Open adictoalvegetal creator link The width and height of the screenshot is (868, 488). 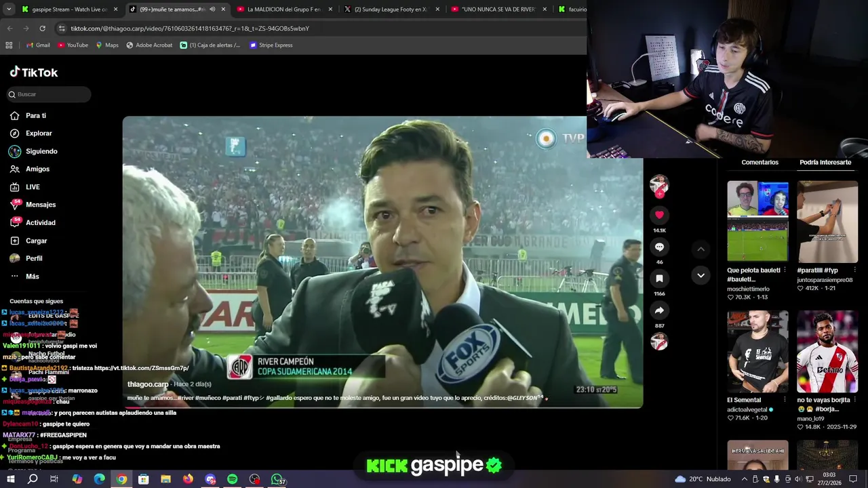click(747, 409)
